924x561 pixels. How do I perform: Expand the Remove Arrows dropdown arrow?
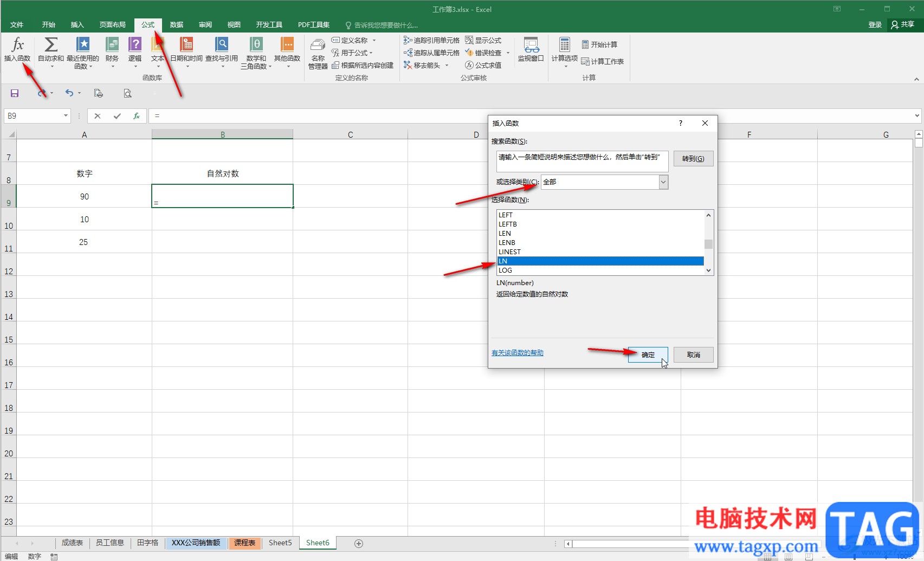pyautogui.click(x=447, y=66)
